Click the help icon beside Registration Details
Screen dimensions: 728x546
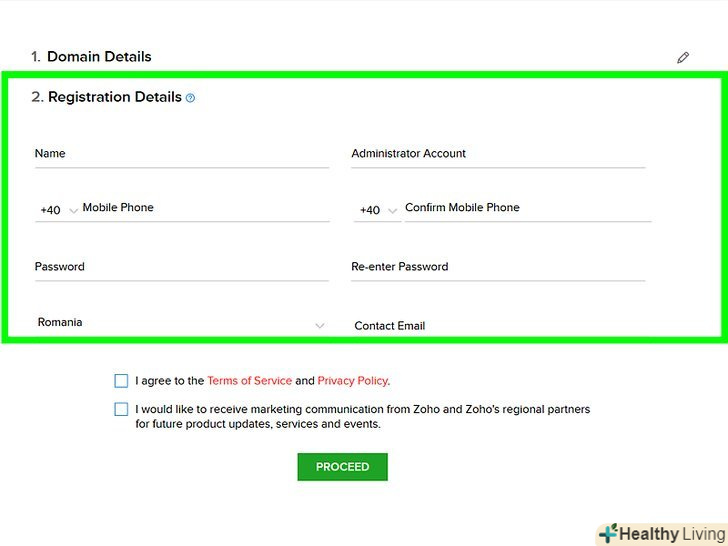click(x=191, y=98)
